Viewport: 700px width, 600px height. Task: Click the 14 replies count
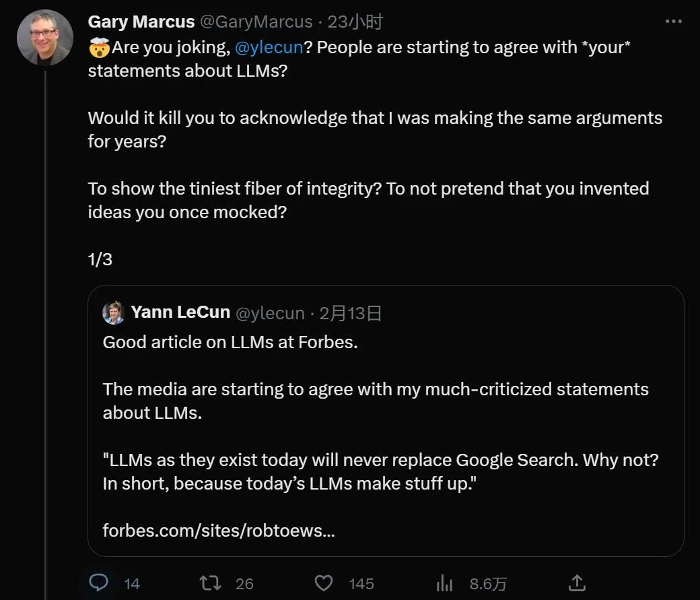[132, 583]
